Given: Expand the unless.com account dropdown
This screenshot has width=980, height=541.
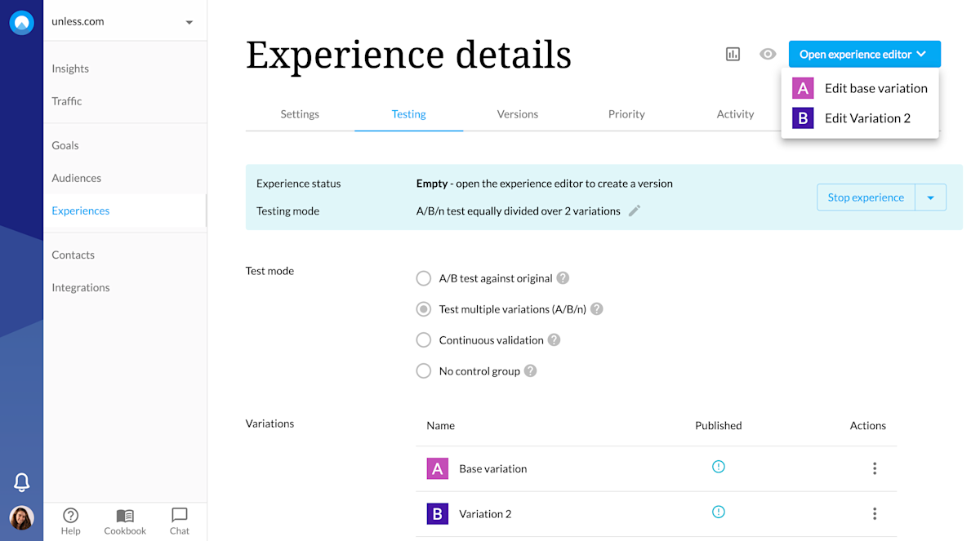Looking at the screenshot, I should pos(189,22).
